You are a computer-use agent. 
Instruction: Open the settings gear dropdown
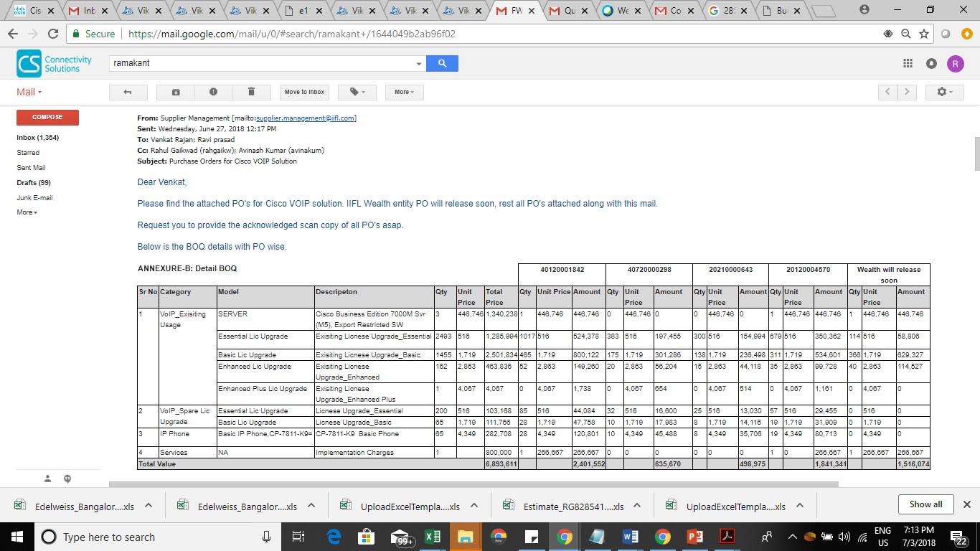tap(945, 92)
